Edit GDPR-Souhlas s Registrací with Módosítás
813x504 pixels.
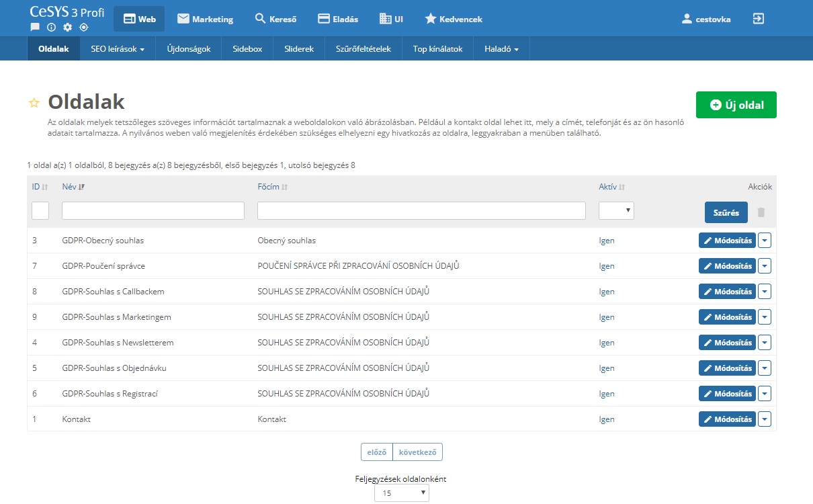pos(727,394)
